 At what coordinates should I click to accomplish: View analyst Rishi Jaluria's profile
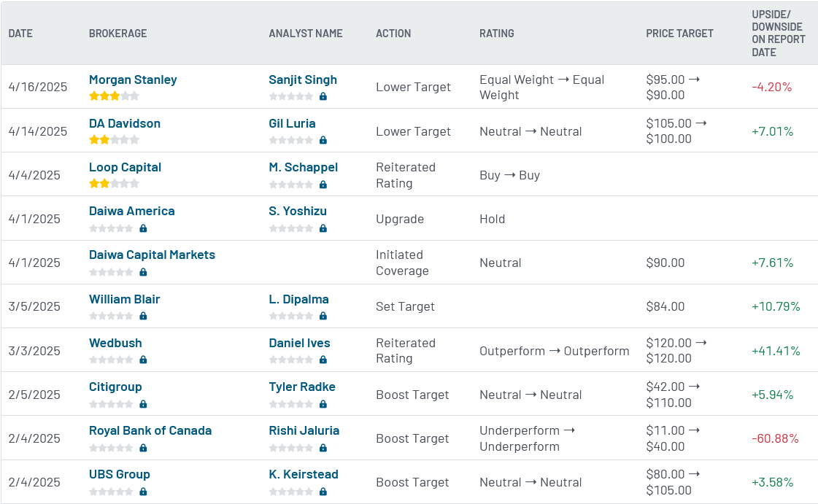coord(304,430)
